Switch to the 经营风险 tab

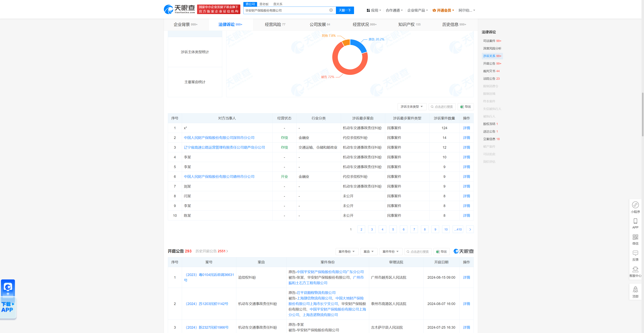[275, 24]
